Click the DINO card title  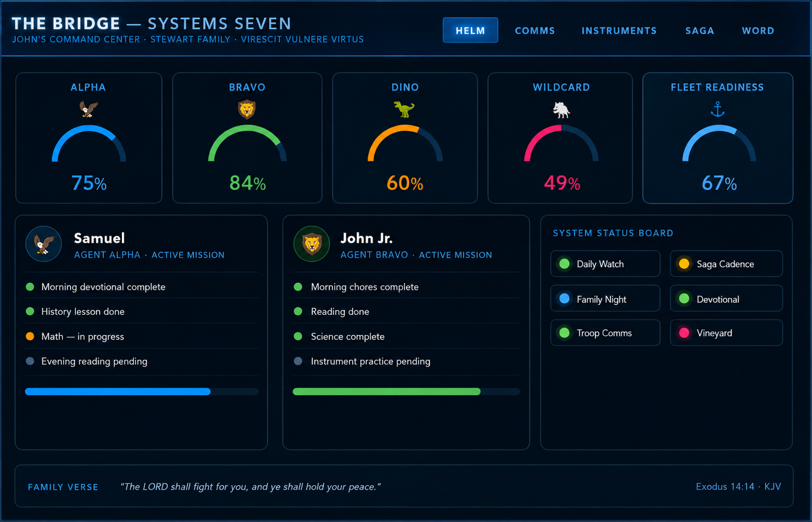(x=405, y=87)
